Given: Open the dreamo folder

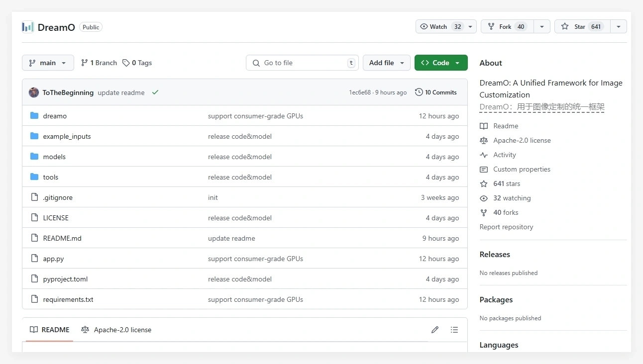Looking at the screenshot, I should coord(55,116).
